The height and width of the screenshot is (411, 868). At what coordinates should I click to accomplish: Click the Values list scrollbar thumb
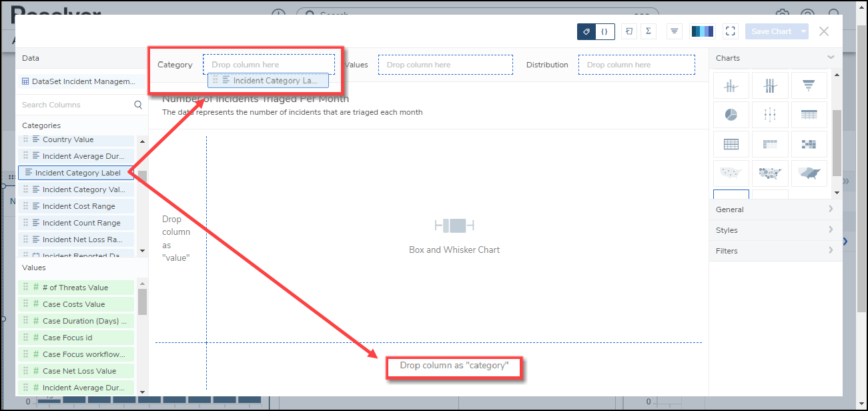[142, 302]
